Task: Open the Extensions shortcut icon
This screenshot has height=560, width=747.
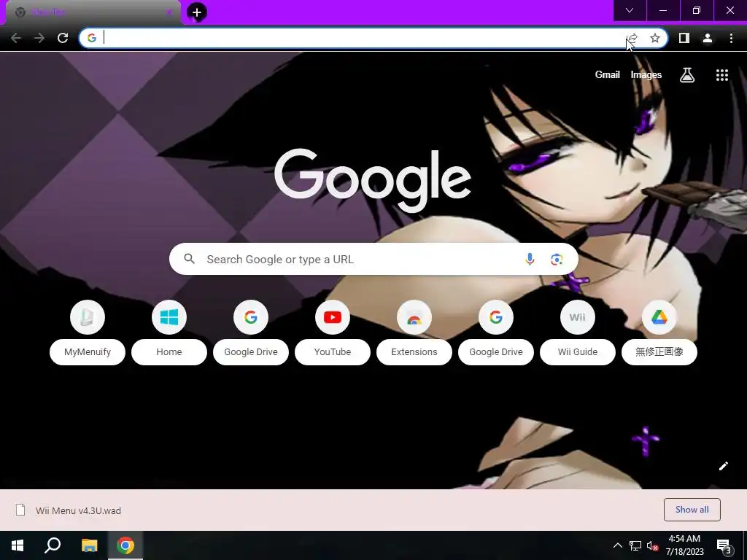Action: 414,317
